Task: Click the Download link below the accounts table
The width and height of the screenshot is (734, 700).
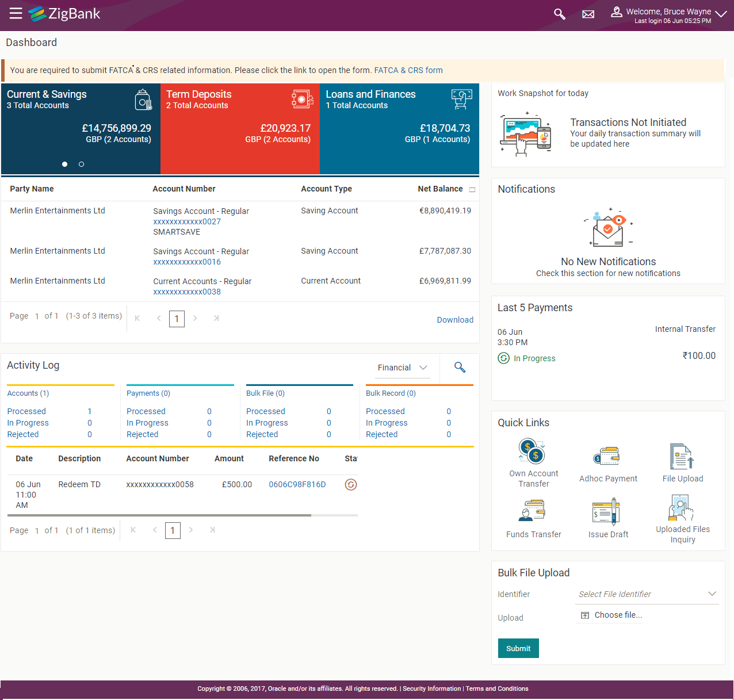Action: [x=455, y=319]
